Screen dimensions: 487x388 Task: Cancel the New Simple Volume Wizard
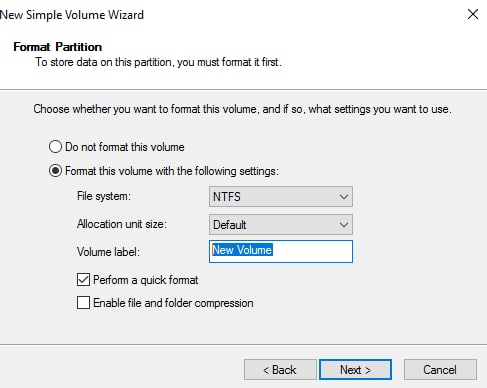point(440,369)
